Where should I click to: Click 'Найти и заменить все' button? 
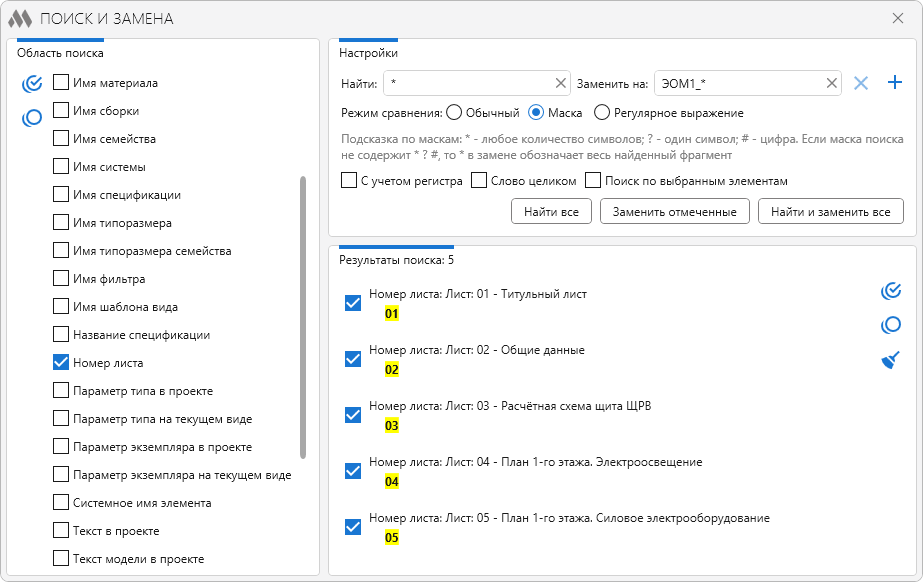tap(830, 211)
